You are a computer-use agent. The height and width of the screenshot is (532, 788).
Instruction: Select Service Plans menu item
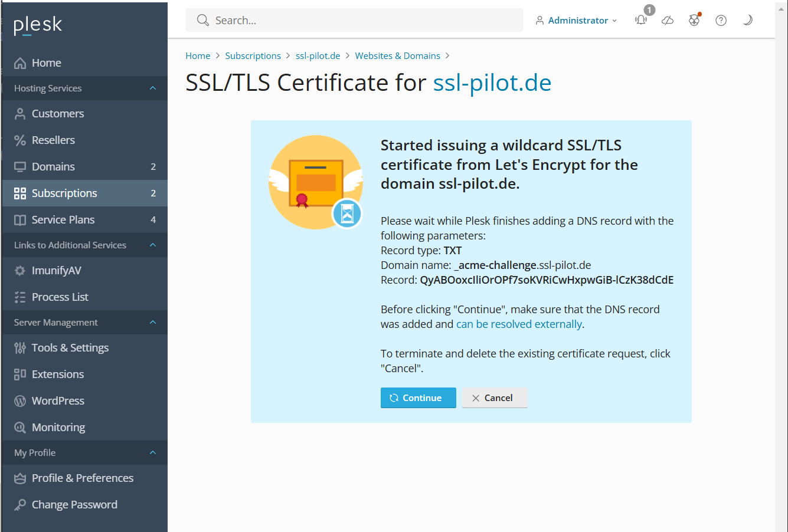coord(84,220)
